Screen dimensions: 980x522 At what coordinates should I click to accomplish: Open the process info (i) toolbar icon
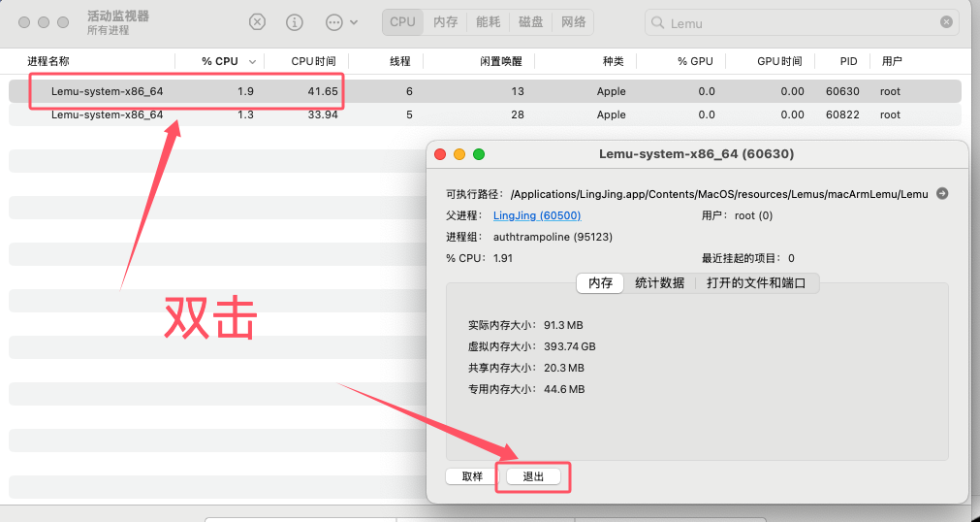click(295, 22)
